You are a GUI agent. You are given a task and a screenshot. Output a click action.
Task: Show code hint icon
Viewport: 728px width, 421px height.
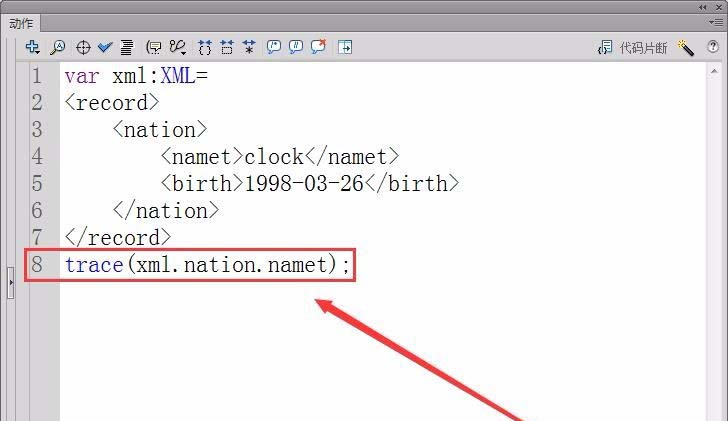(153, 47)
